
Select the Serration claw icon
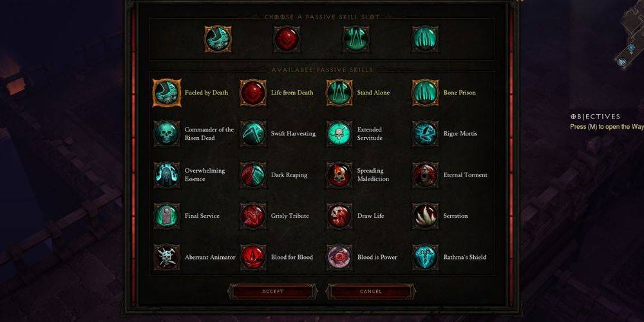(426, 216)
